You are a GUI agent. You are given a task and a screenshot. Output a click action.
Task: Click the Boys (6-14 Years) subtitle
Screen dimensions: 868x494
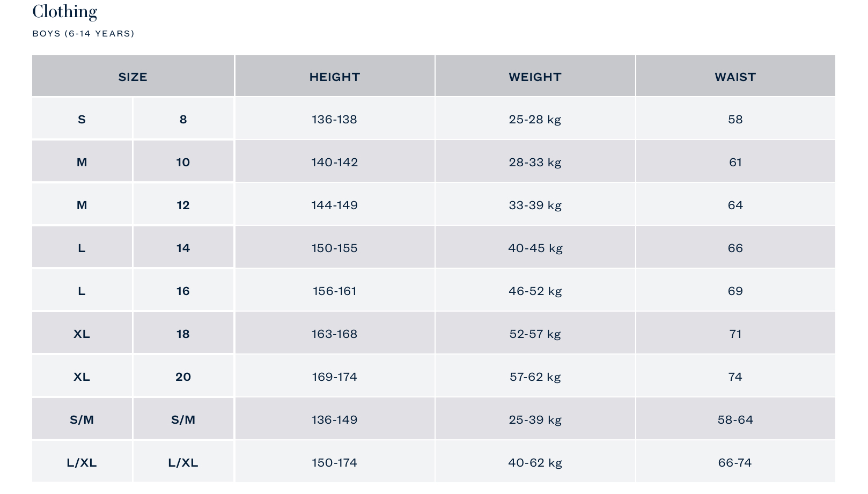(83, 33)
